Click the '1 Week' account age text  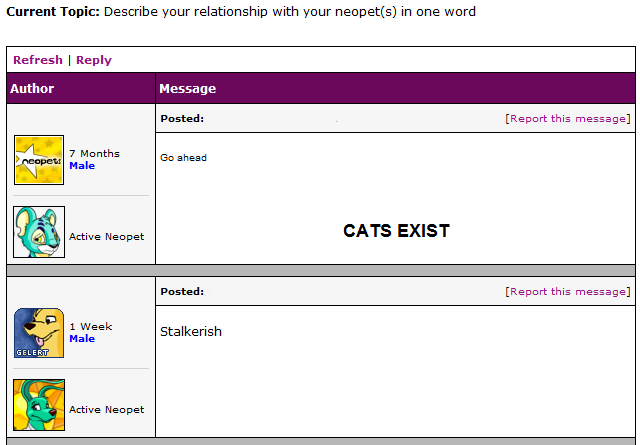(91, 326)
